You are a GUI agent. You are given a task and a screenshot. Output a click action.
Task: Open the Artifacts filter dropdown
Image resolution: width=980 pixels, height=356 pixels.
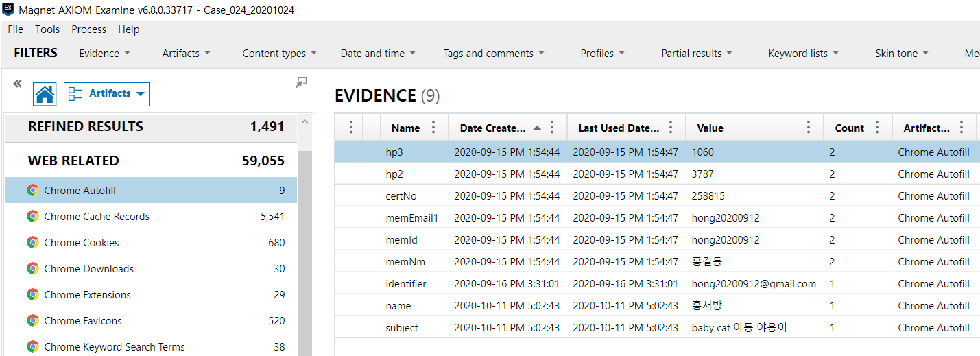(187, 53)
